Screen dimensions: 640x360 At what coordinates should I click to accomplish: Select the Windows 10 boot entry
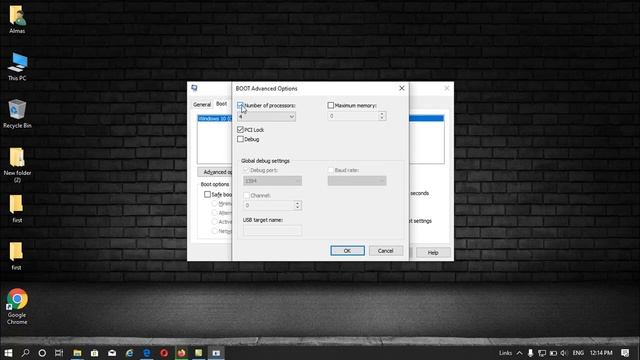215,118
